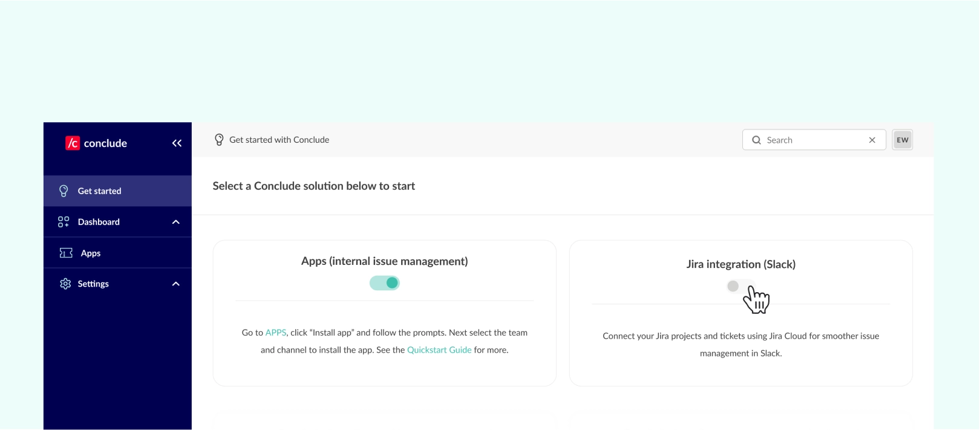Go to Apps in sidebar
The width and height of the screenshot is (980, 430).
click(117, 253)
